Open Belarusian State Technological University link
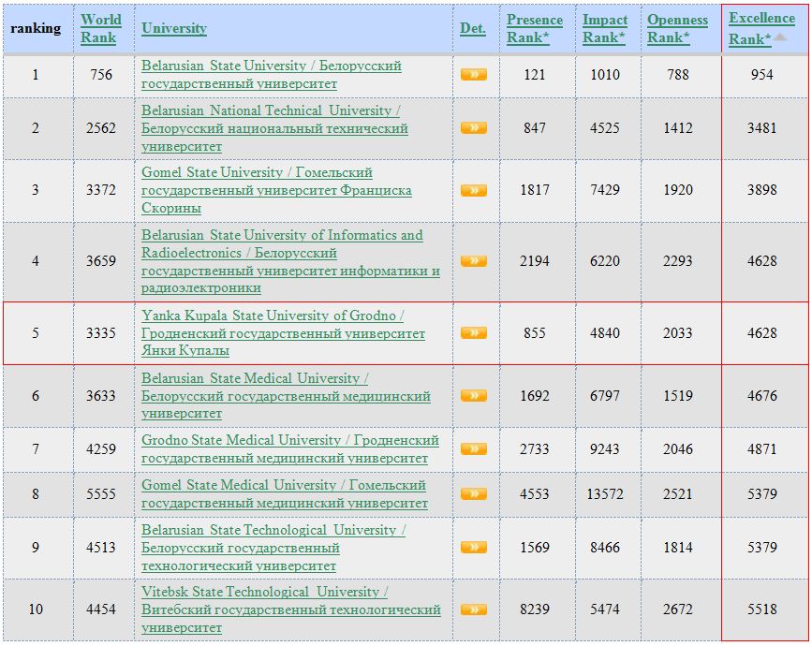 273,548
